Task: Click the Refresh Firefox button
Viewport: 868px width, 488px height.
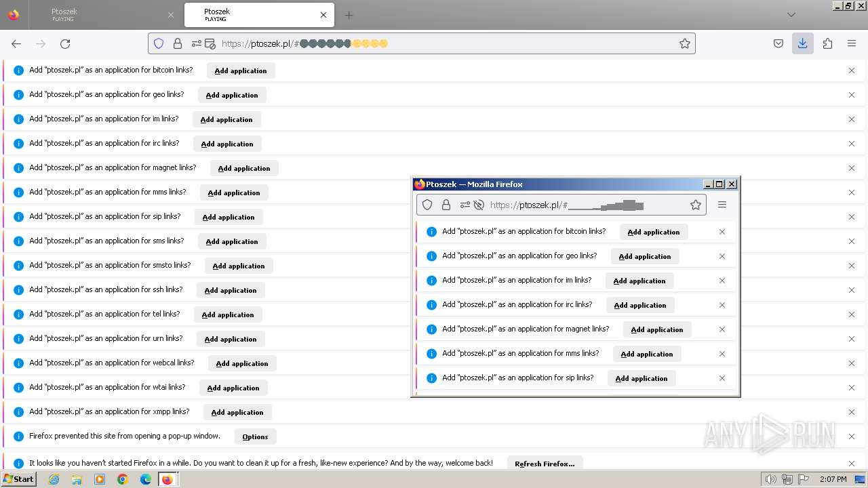Action: [545, 464]
